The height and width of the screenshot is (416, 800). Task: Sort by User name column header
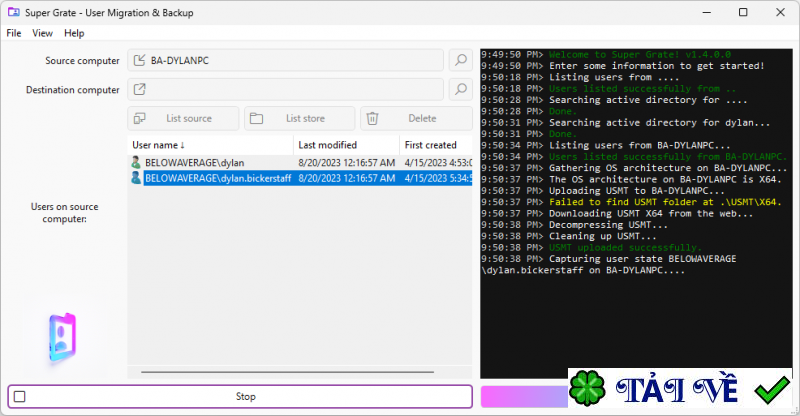point(210,145)
